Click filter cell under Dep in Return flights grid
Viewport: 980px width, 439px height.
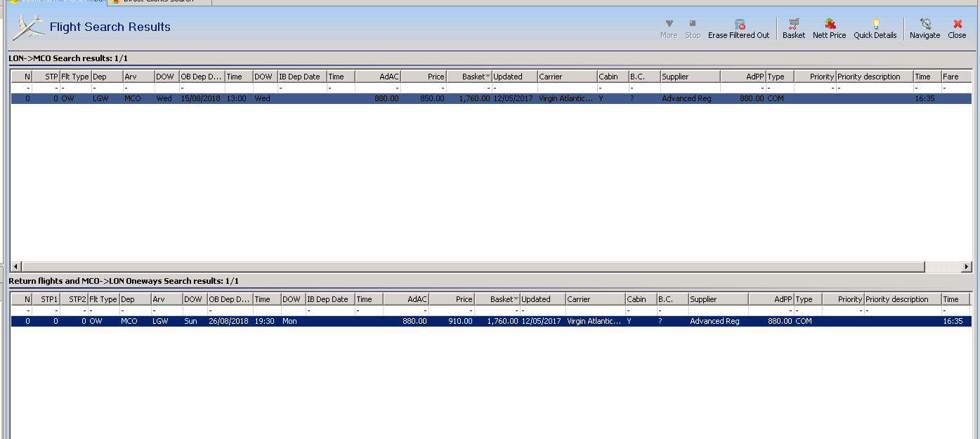[135, 310]
